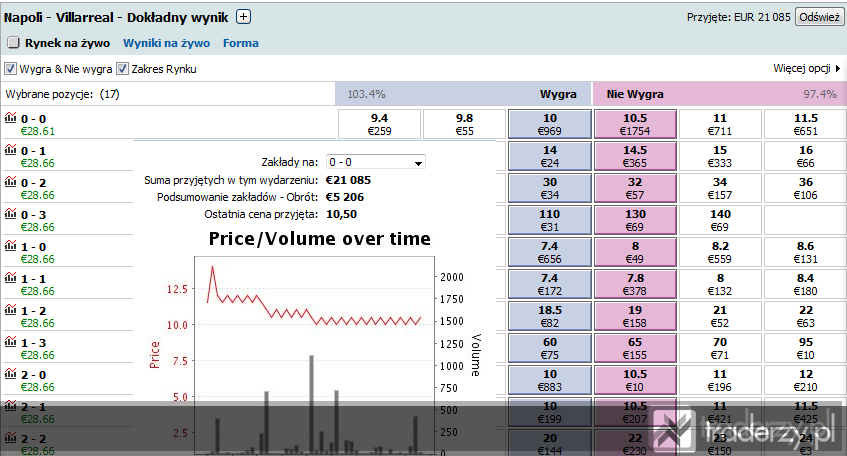Open chart icon for 1 - 1 row
The width and height of the screenshot is (847, 456).
(10, 277)
